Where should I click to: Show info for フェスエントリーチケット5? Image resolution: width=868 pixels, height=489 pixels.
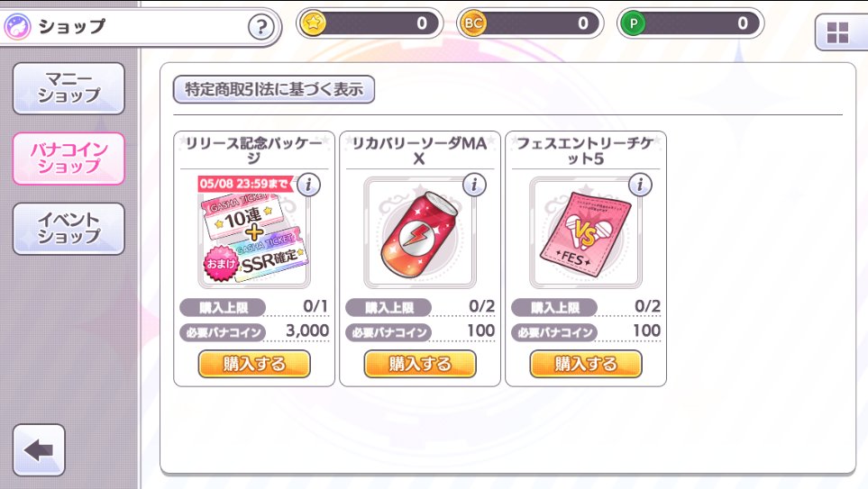(640, 185)
